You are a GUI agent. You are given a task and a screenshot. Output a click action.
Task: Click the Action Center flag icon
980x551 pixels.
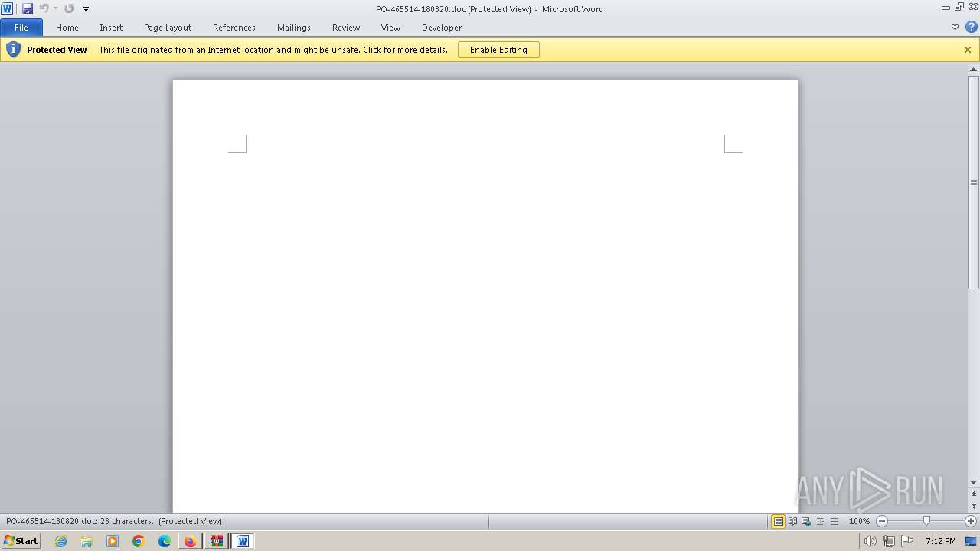(907, 541)
